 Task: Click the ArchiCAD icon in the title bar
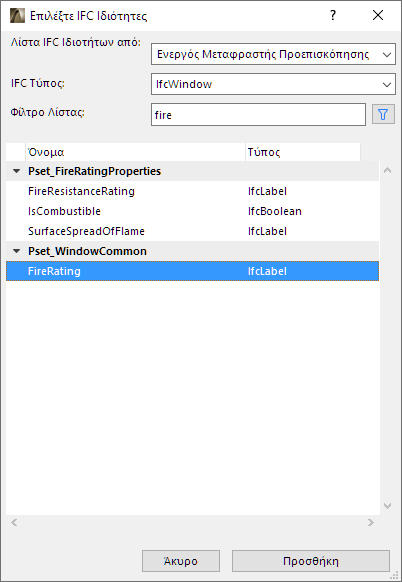[x=17, y=16]
